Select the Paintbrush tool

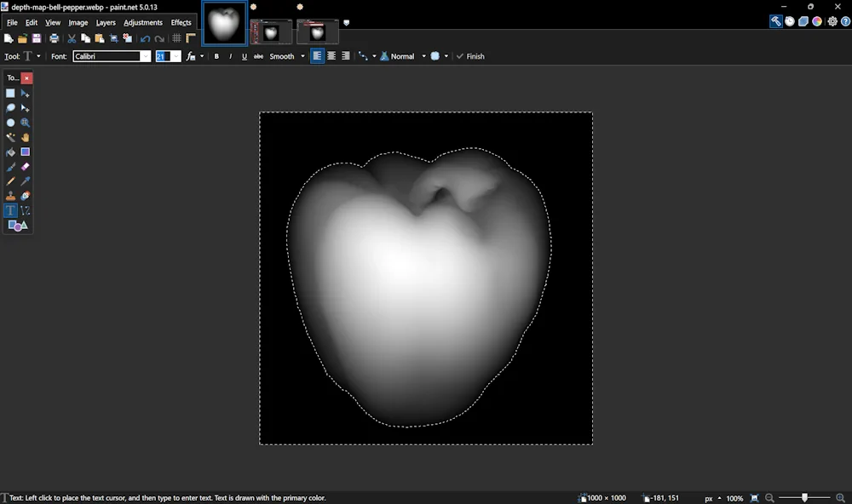tap(10, 167)
